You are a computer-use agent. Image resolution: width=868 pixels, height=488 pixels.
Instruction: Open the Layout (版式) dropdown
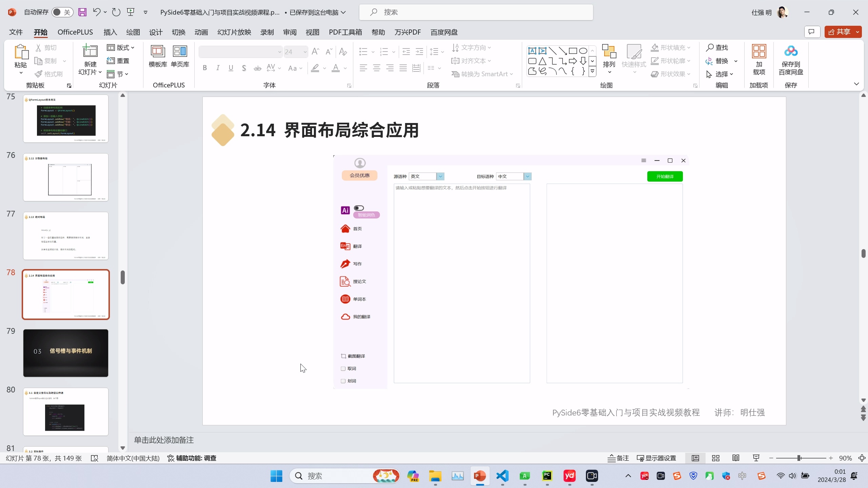pos(121,47)
